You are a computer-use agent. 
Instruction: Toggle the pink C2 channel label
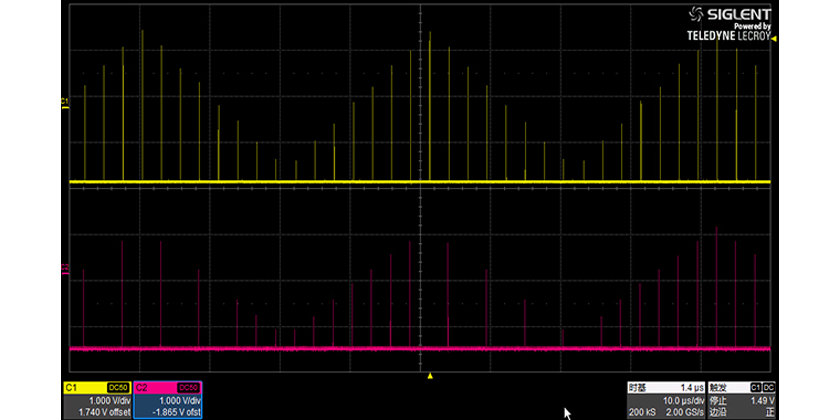[143, 387]
